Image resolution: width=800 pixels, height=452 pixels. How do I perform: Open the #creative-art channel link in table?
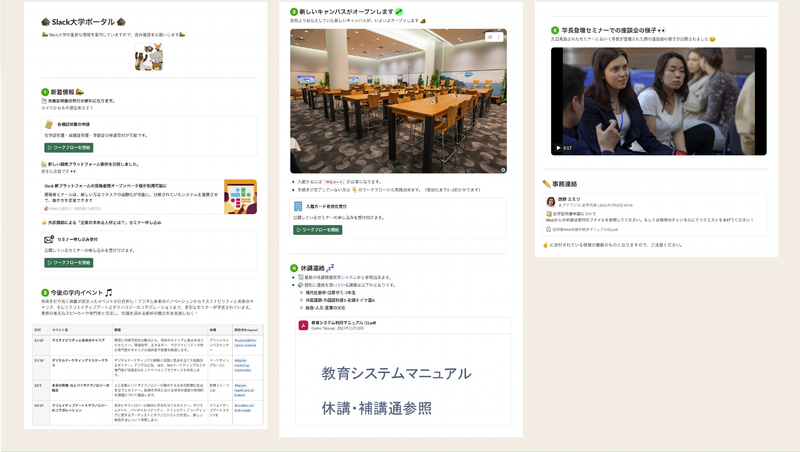(x=243, y=408)
